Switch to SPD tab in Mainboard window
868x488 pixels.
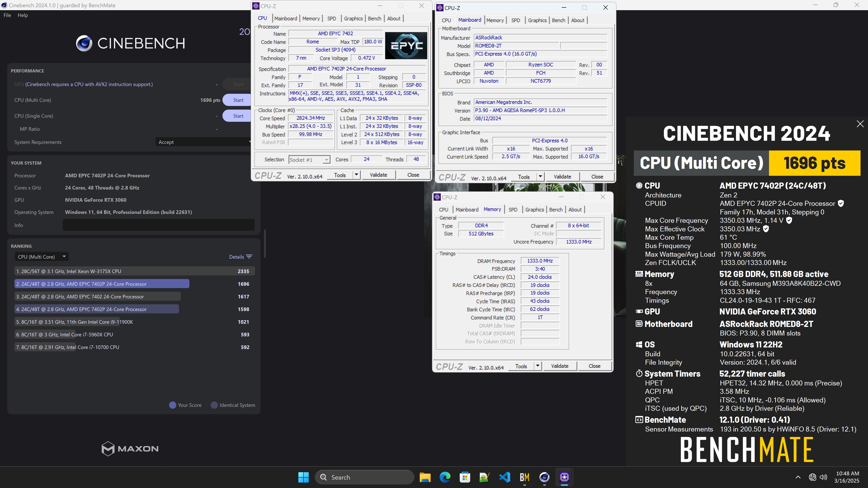tap(516, 20)
